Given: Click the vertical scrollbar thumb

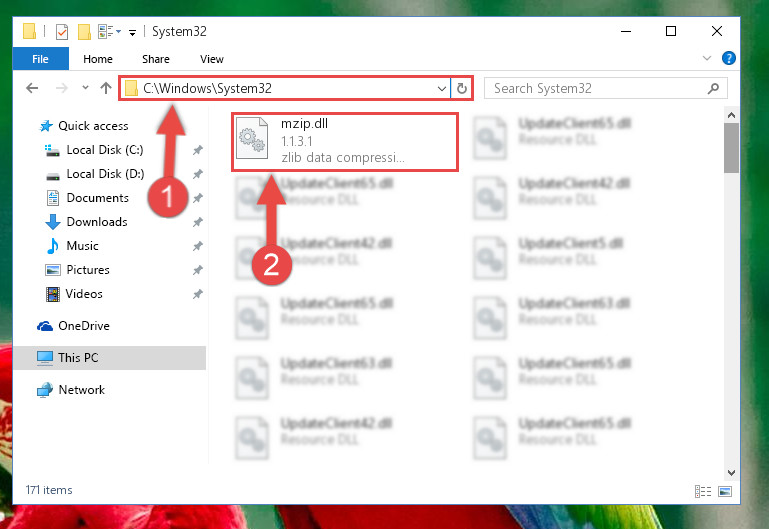Looking at the screenshot, I should pyautogui.click(x=731, y=148).
